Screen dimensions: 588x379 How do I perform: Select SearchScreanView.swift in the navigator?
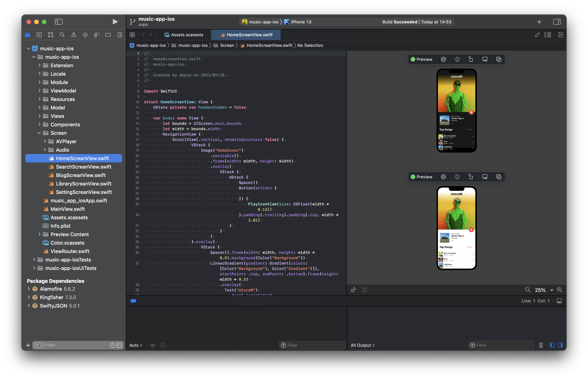[83, 167]
